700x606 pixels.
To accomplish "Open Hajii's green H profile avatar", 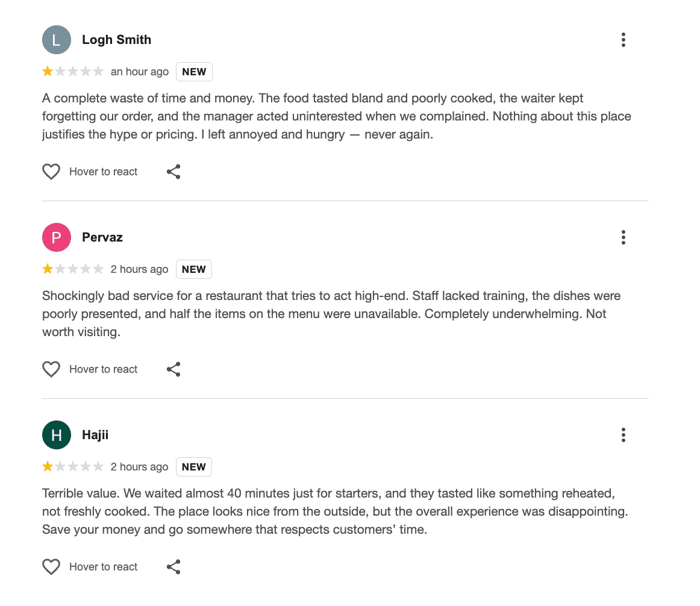I will [x=57, y=435].
